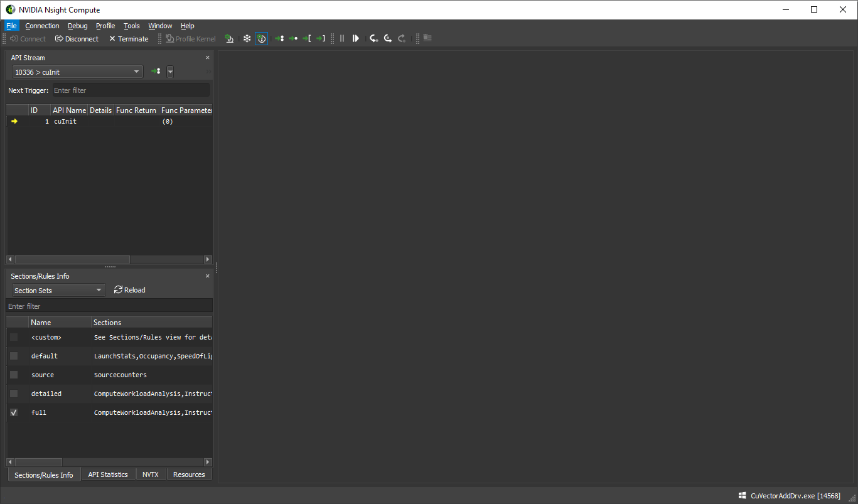Click API Stream horizontal scrollbar right arrow
The height and width of the screenshot is (504, 858).
pos(208,259)
